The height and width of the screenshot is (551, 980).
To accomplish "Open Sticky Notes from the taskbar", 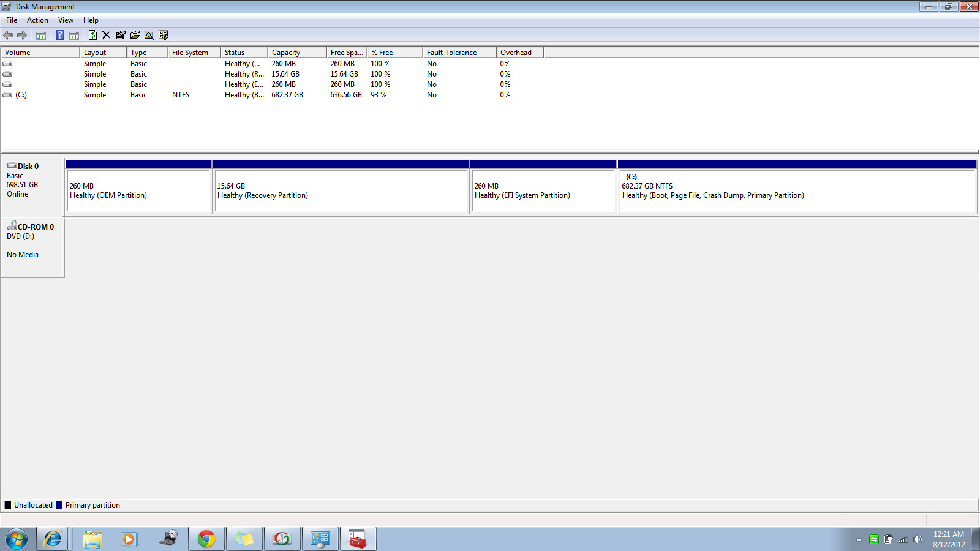I will pyautogui.click(x=244, y=539).
